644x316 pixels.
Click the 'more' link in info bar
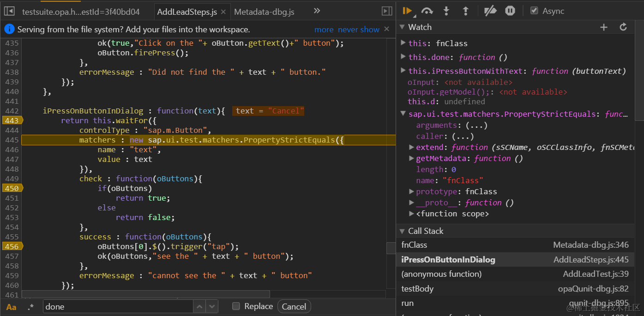click(324, 30)
